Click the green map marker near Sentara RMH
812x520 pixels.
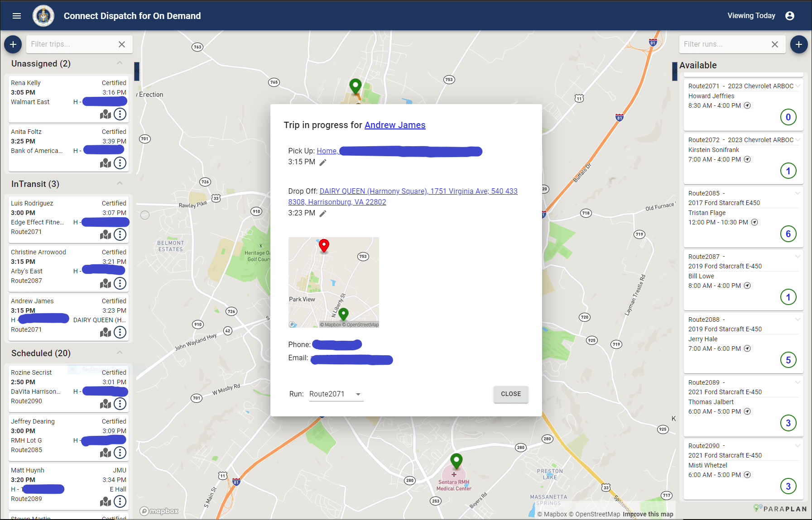click(x=456, y=461)
